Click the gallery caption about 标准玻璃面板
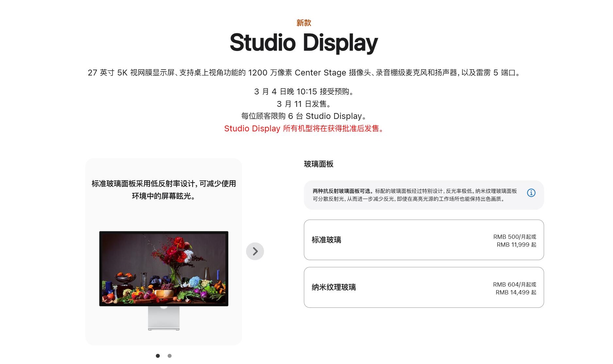 pyautogui.click(x=164, y=190)
